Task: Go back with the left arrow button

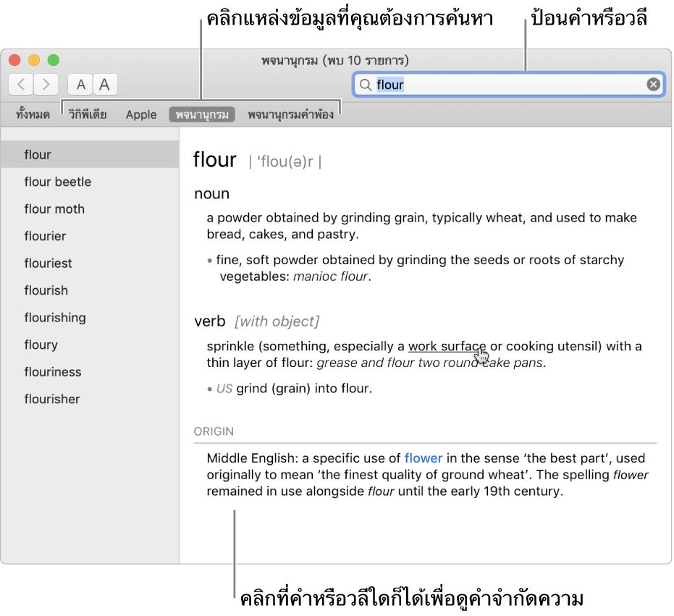Action: pos(20,84)
